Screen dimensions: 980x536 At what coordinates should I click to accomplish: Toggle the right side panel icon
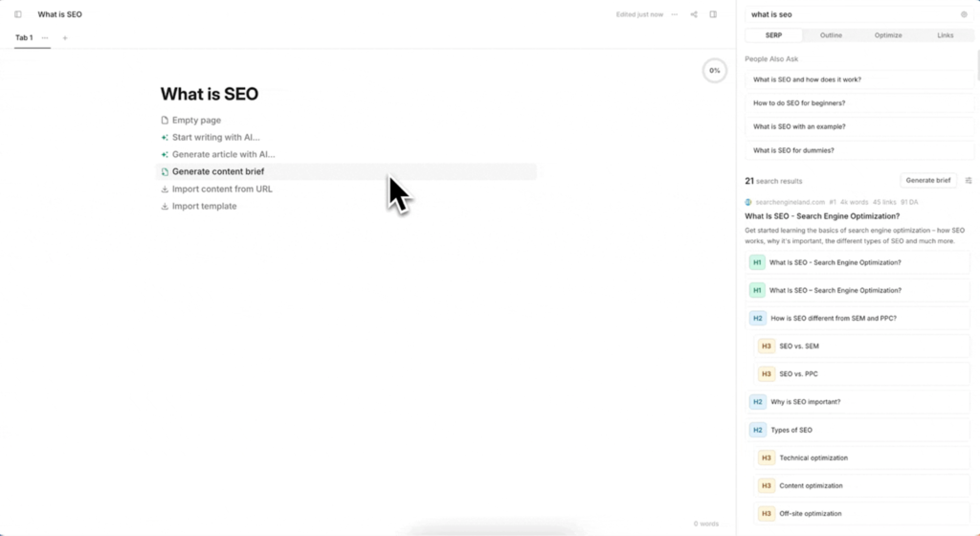click(x=713, y=14)
